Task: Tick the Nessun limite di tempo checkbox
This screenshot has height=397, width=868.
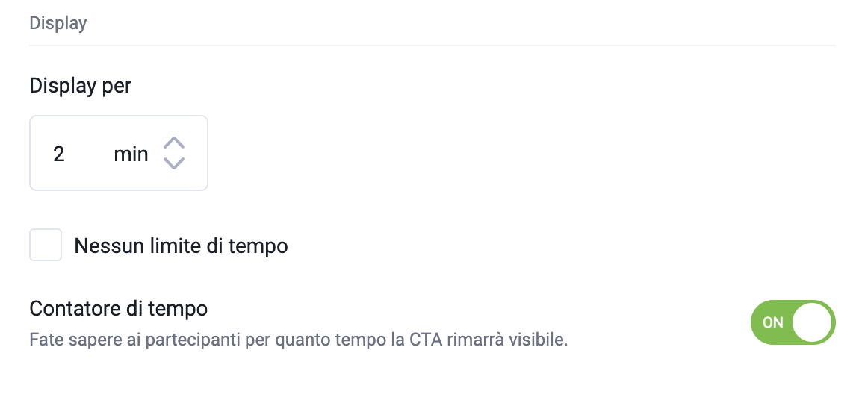Action: [x=46, y=246]
